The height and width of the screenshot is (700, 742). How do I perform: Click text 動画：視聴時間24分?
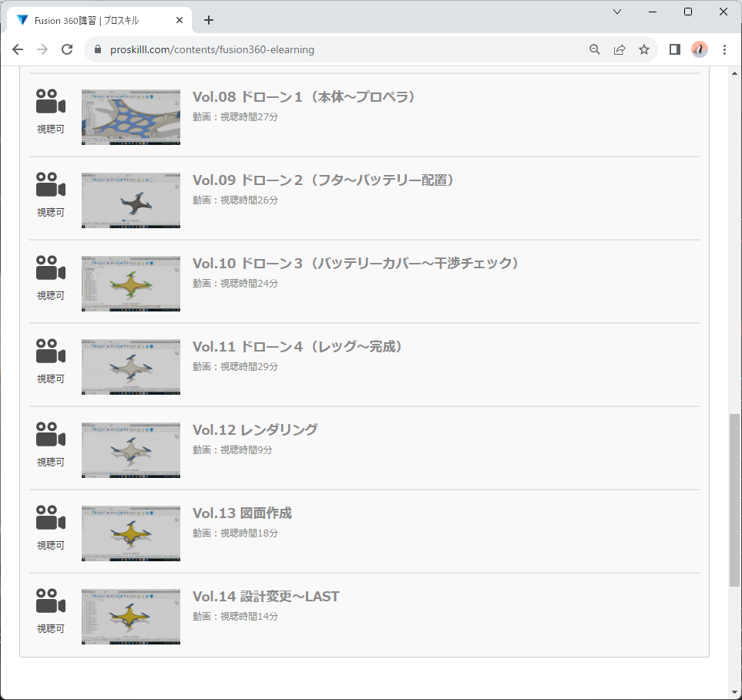tap(235, 283)
